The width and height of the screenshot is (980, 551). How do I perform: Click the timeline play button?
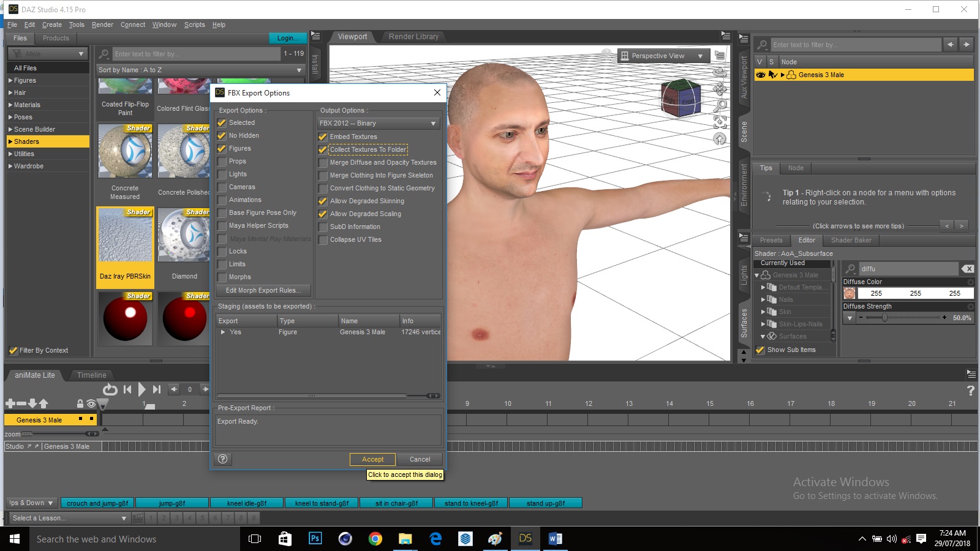(x=142, y=389)
